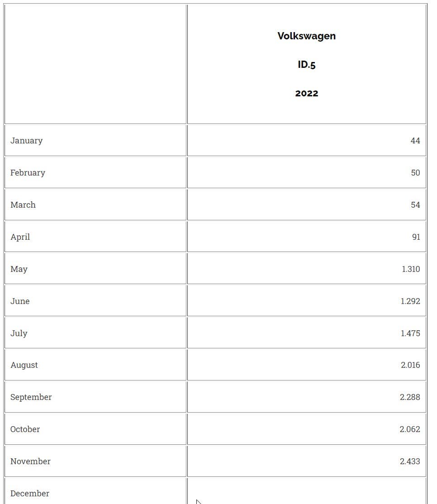Click the August value 2.016
The height and width of the screenshot is (504, 437).
coord(410,365)
